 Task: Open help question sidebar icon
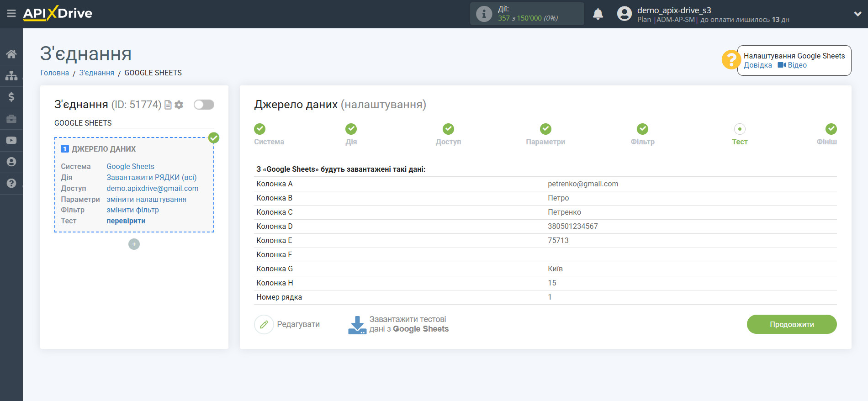coord(11,183)
